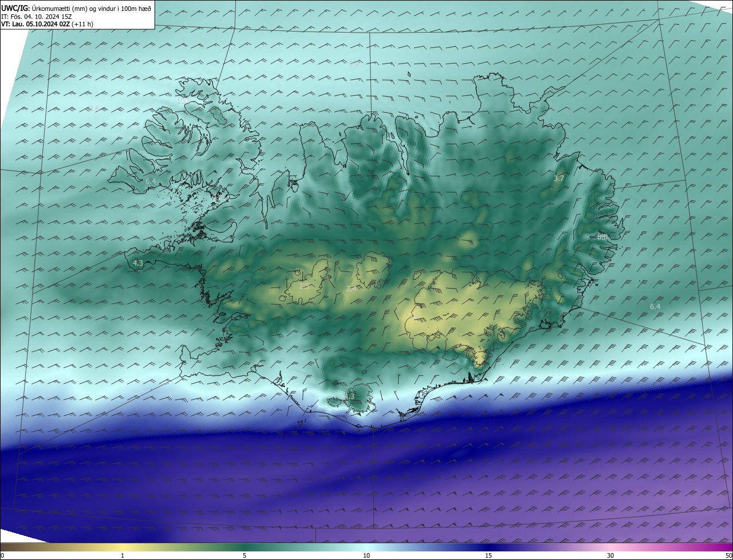Click the 2.4 value label between central glaciers
Image resolution: width=733 pixels, height=560 pixels.
350,289
